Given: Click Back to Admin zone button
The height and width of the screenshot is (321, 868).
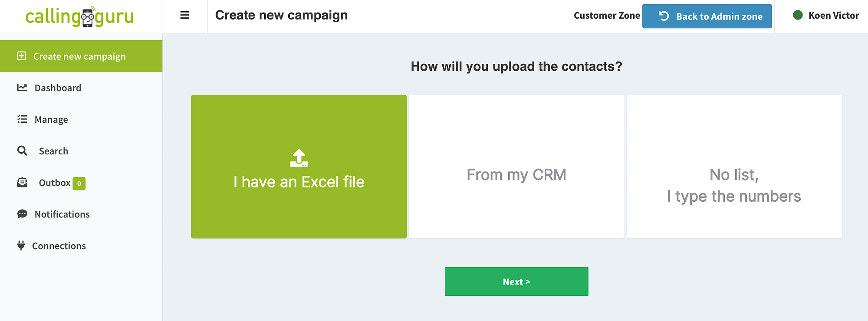Looking at the screenshot, I should [707, 16].
